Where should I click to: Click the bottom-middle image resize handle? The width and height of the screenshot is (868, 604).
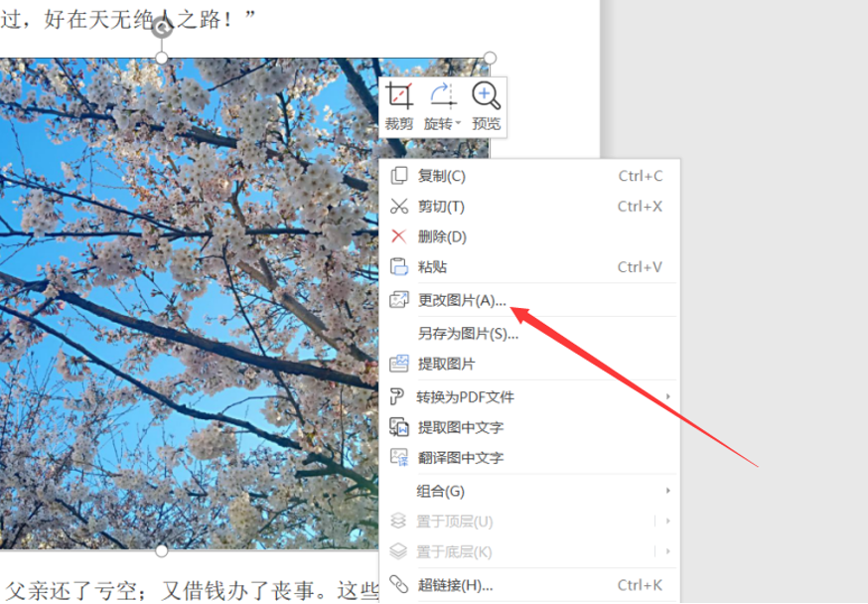[x=162, y=551]
